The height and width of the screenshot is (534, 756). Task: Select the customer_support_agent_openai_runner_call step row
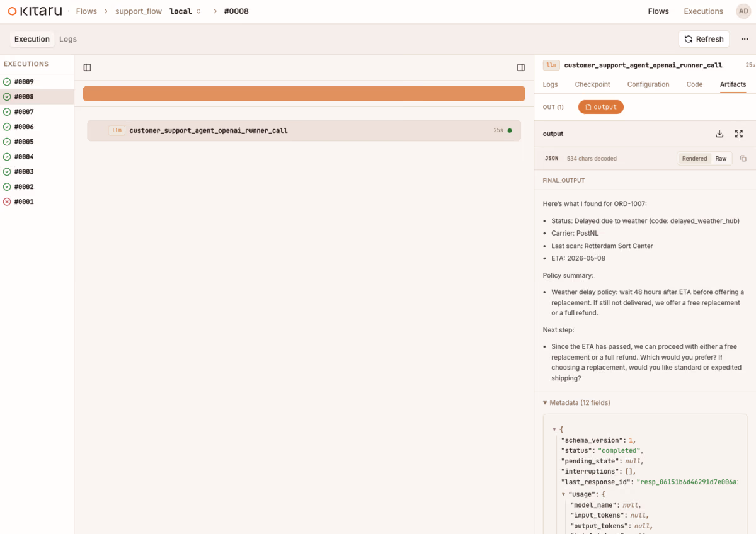pyautogui.click(x=304, y=130)
